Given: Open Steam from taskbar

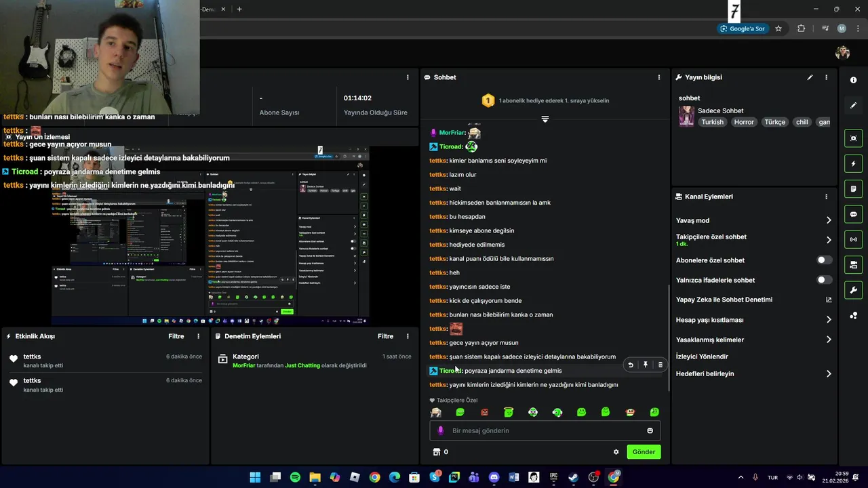Looking at the screenshot, I should 573,477.
